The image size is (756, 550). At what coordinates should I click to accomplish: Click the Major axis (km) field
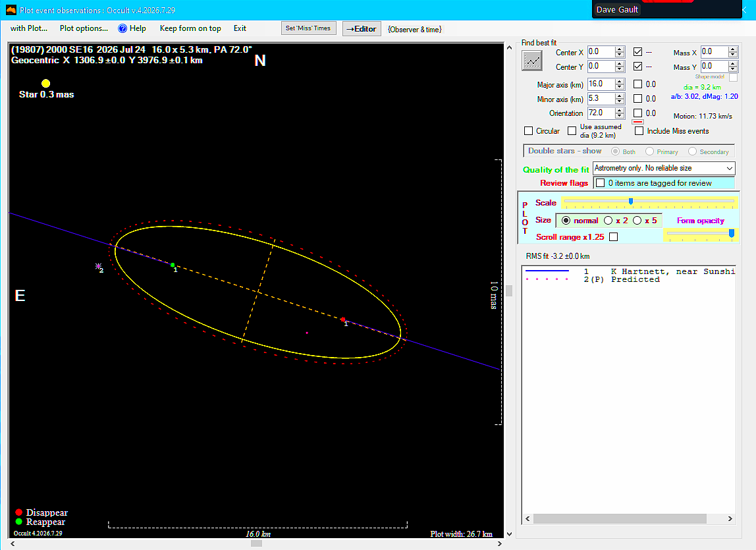tap(601, 84)
